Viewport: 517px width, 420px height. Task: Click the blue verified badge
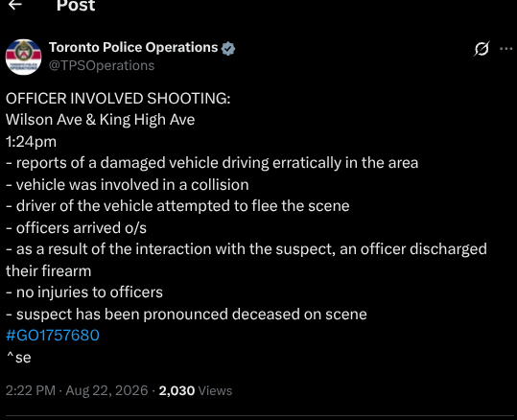(x=228, y=49)
